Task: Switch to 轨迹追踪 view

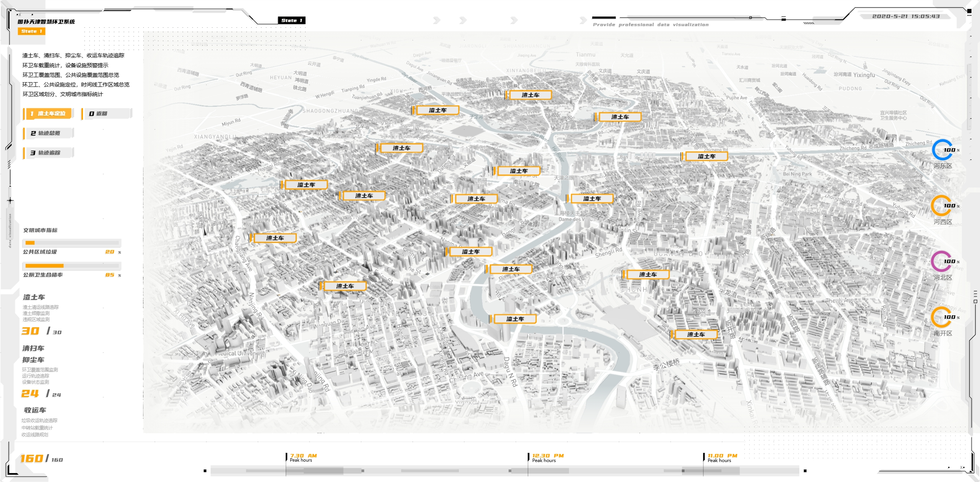Action: point(48,152)
